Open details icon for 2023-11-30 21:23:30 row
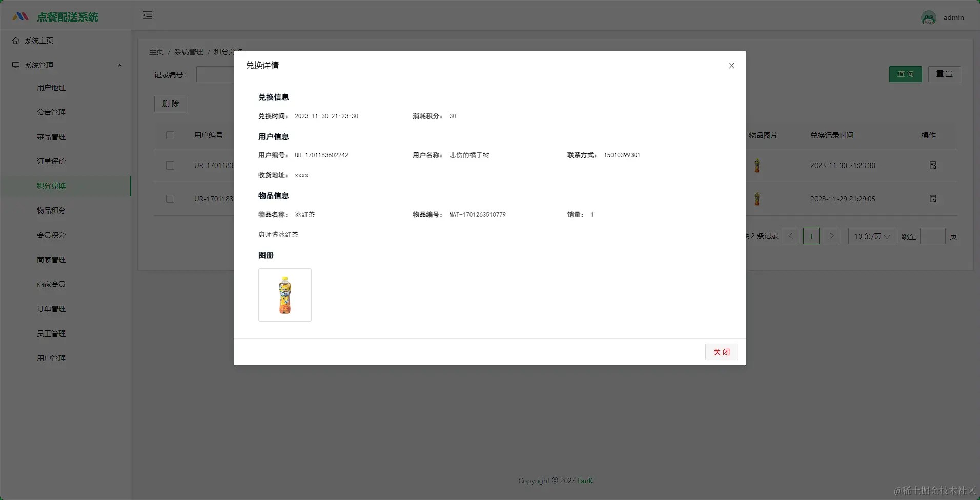This screenshot has height=500, width=980. pyautogui.click(x=933, y=165)
